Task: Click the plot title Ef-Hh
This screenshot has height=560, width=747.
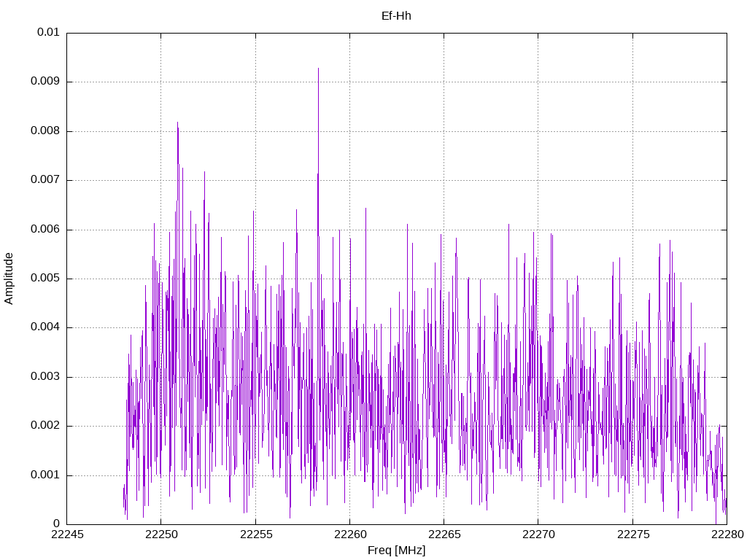Action: click(396, 16)
